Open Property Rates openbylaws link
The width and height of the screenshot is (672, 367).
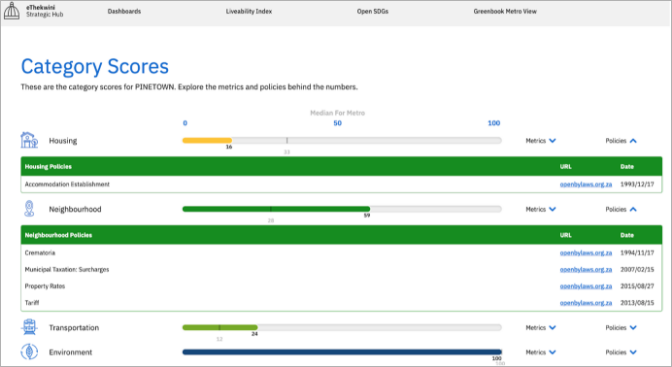(x=586, y=286)
